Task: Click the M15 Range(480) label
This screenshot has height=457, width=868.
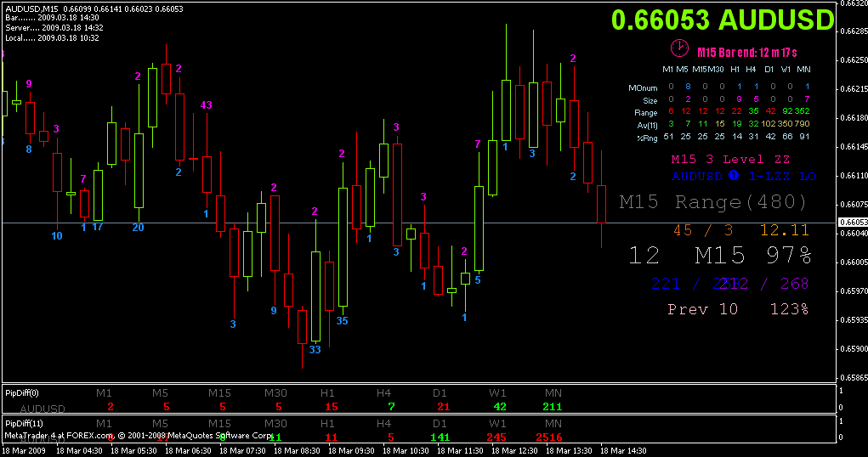Action: (713, 202)
